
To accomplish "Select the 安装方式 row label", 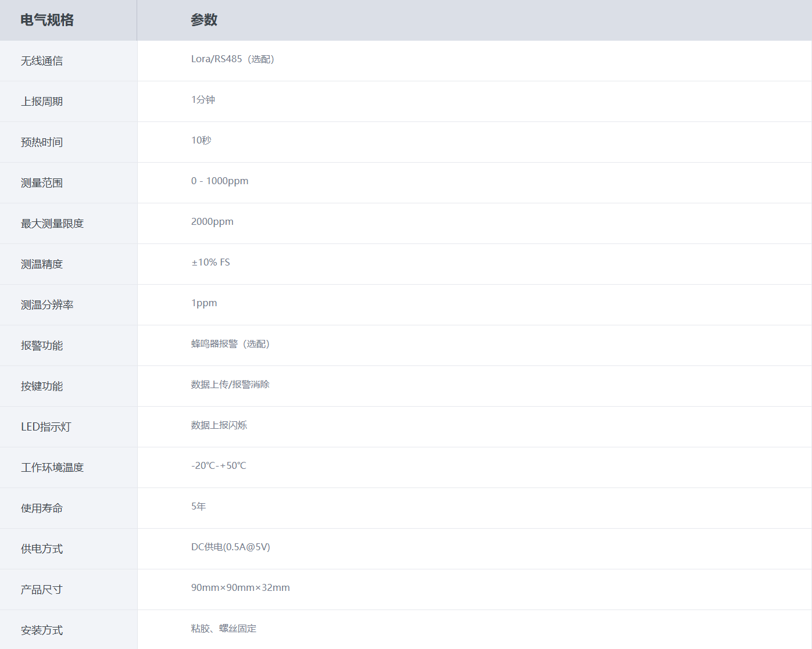I will 42,630.
